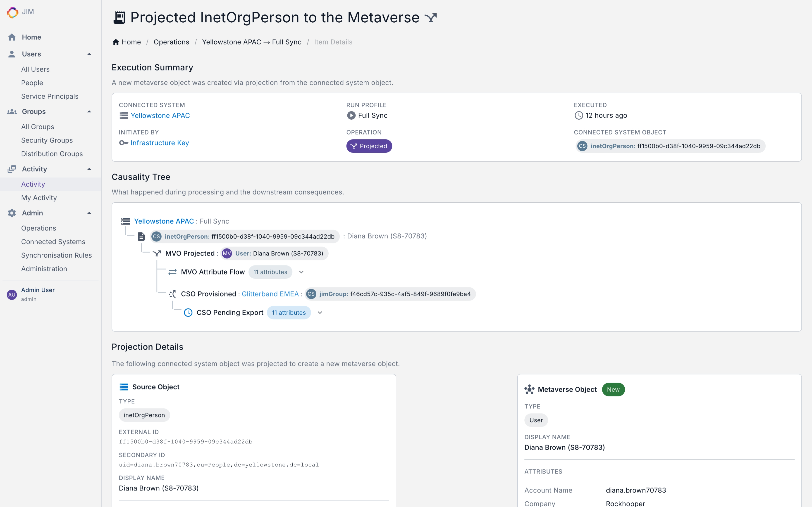Click the Glitterband EMEA link
This screenshot has height=507, width=812.
270,294
